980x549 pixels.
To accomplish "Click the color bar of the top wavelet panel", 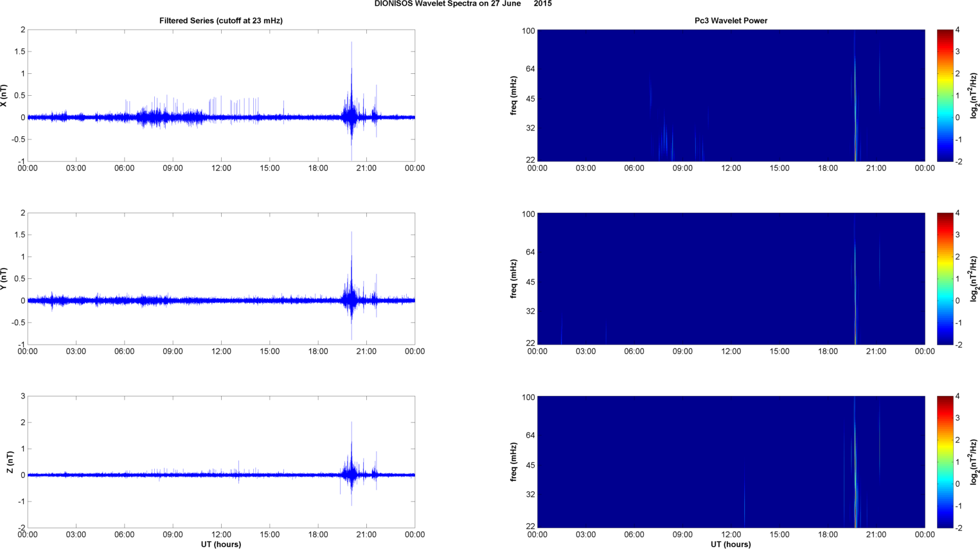I will [x=945, y=96].
